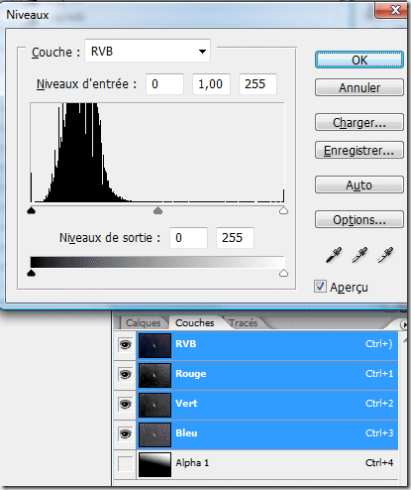The height and width of the screenshot is (490, 411).
Task: Click the midtone gray slider triangle
Action: [158, 210]
